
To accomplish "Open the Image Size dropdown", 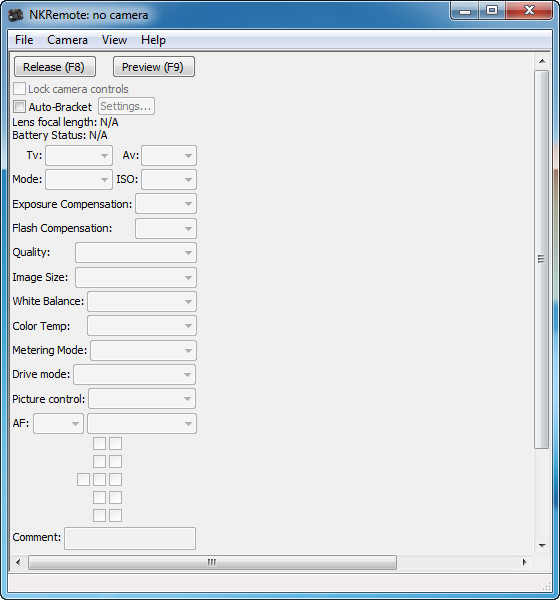I will point(136,277).
